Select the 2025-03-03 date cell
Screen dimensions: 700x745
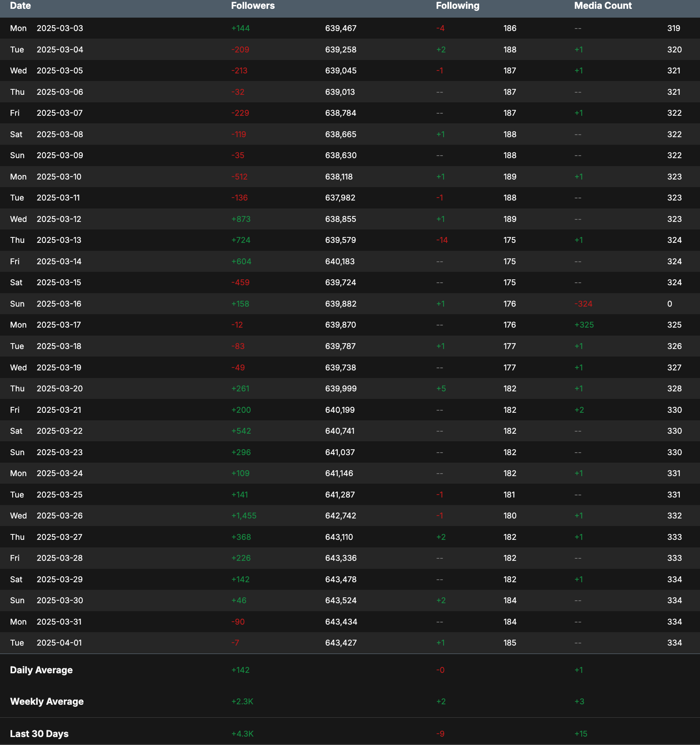pyautogui.click(x=60, y=28)
